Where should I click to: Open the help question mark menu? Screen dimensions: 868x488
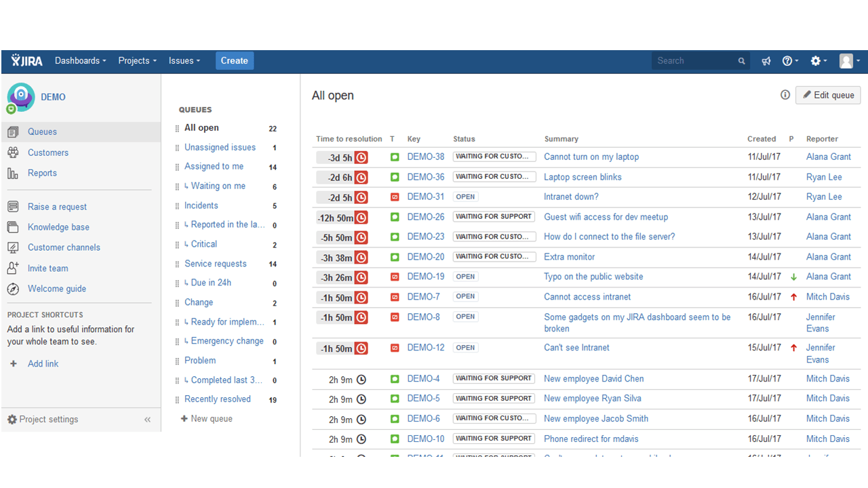pos(790,61)
